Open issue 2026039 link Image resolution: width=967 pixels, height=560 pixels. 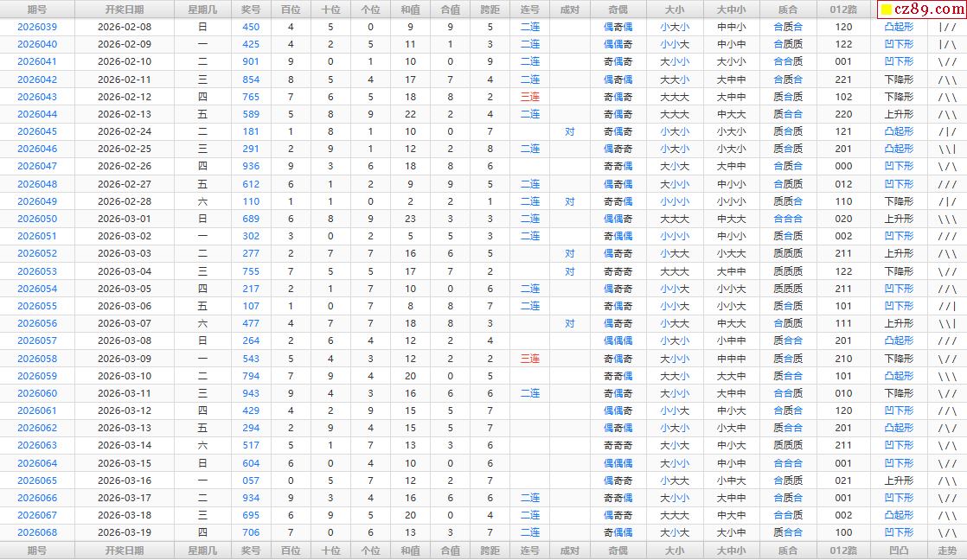[x=37, y=27]
